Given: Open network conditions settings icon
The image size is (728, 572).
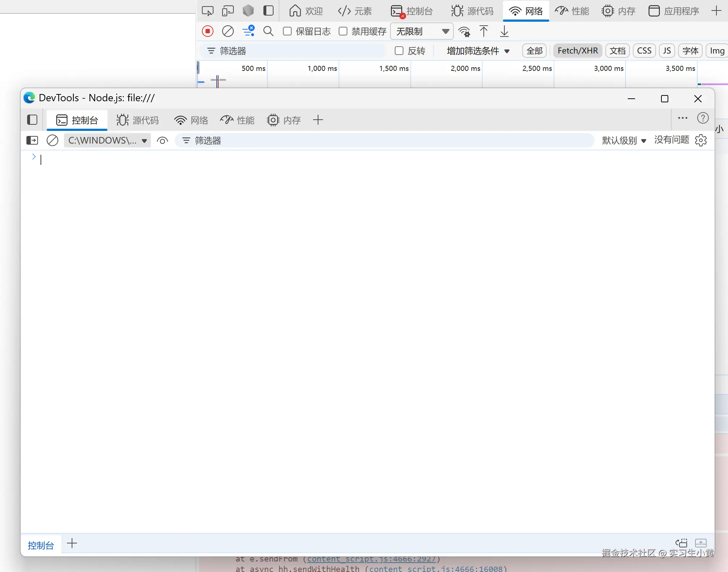Looking at the screenshot, I should (x=464, y=32).
